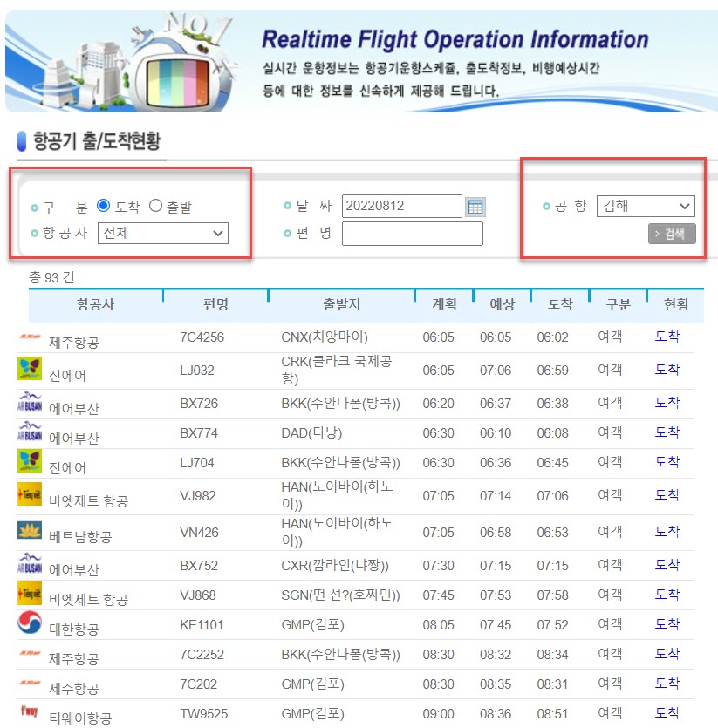Select the 도착 (arrival) radio button

point(103,206)
